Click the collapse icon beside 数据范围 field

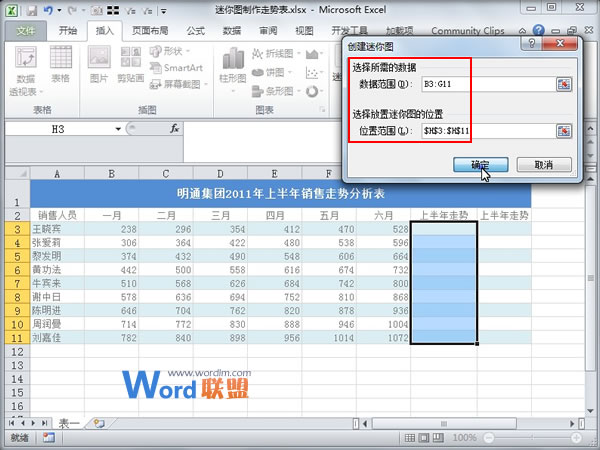point(563,83)
